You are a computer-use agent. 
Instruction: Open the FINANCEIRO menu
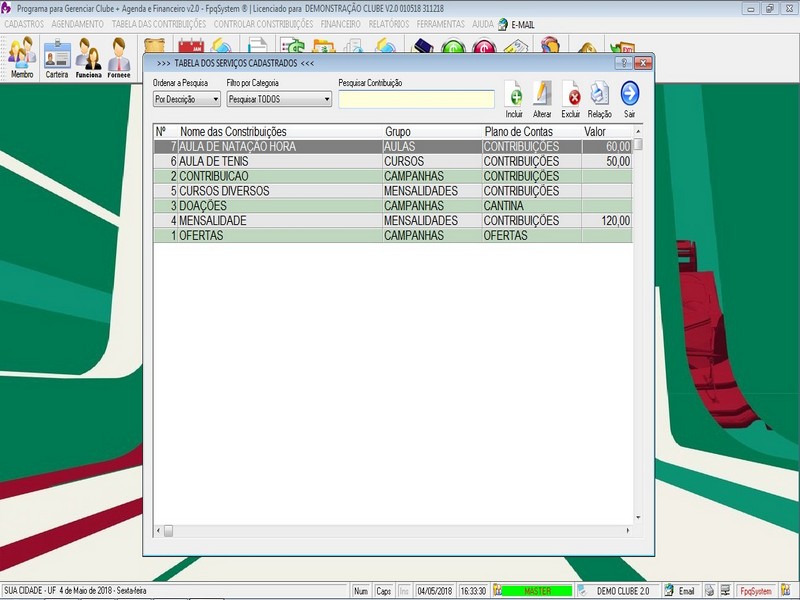tap(341, 23)
